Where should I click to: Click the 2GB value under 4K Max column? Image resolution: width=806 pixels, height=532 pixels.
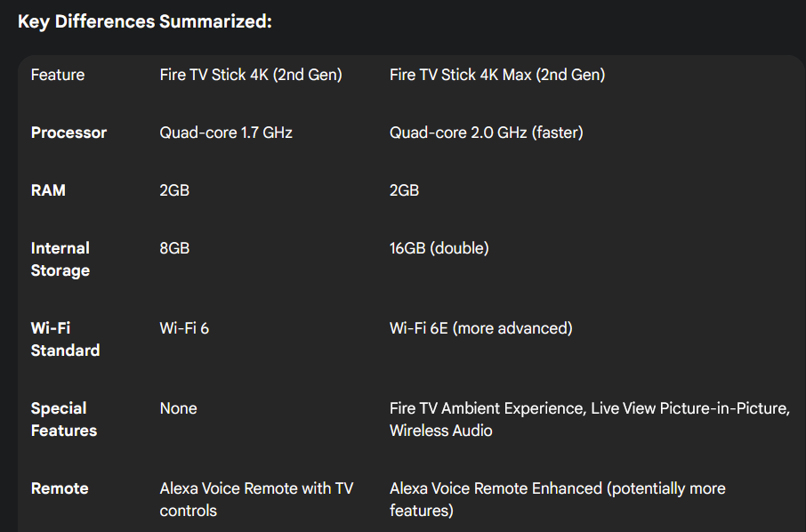[x=404, y=190]
